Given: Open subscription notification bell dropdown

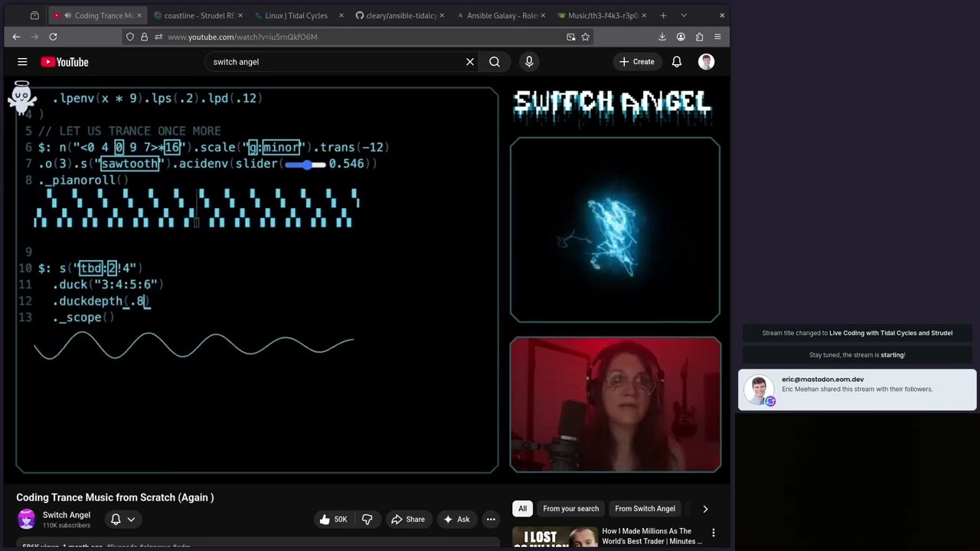Looking at the screenshot, I should click(122, 520).
